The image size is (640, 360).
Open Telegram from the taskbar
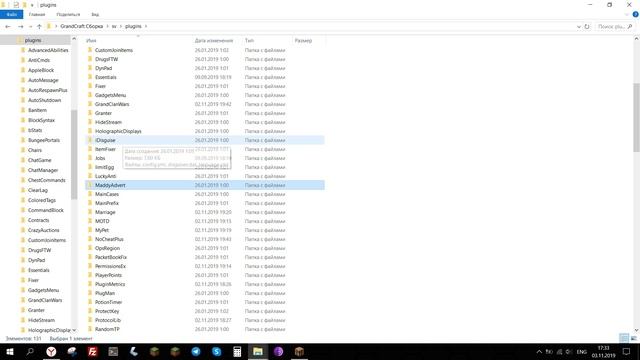(x=196, y=351)
